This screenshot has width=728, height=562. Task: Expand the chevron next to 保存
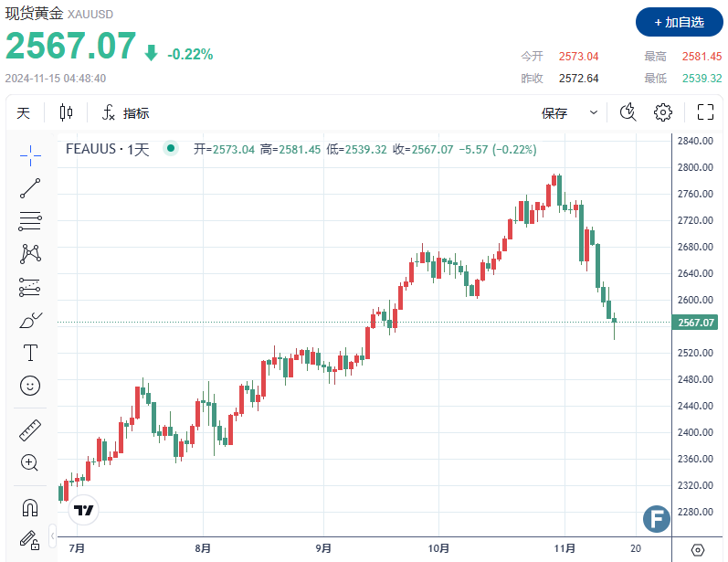tap(594, 113)
